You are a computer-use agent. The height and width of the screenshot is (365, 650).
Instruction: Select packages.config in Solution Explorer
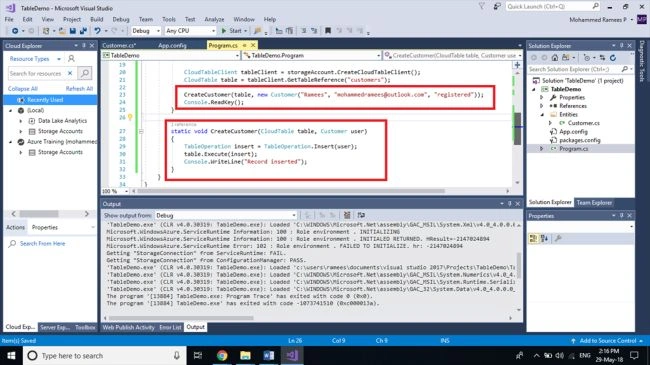coord(580,140)
